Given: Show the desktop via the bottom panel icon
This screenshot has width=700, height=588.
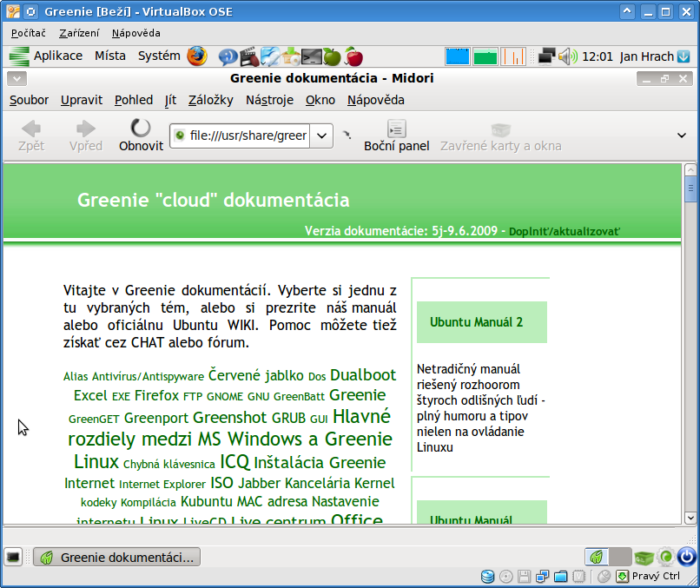Looking at the screenshot, I should coord(13,558).
